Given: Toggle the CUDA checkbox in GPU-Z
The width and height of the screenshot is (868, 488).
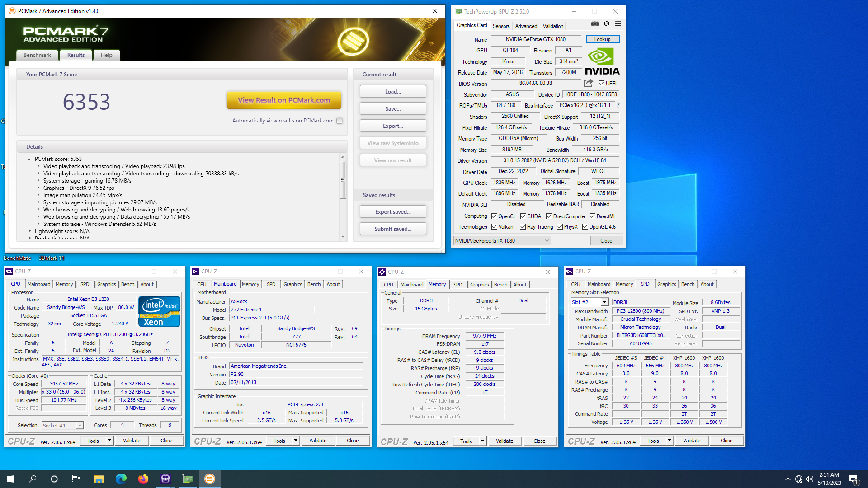Looking at the screenshot, I should point(523,216).
